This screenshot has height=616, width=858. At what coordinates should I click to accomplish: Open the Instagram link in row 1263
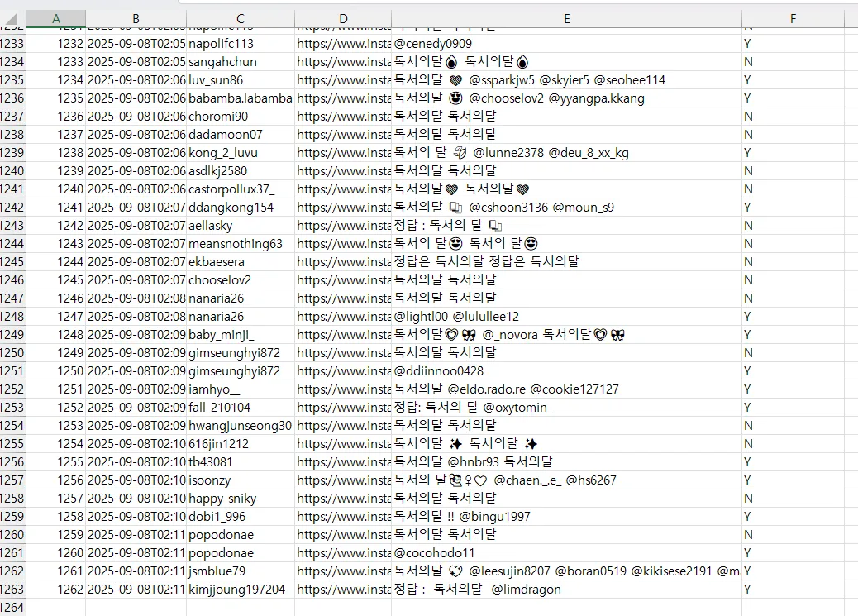click(x=343, y=590)
